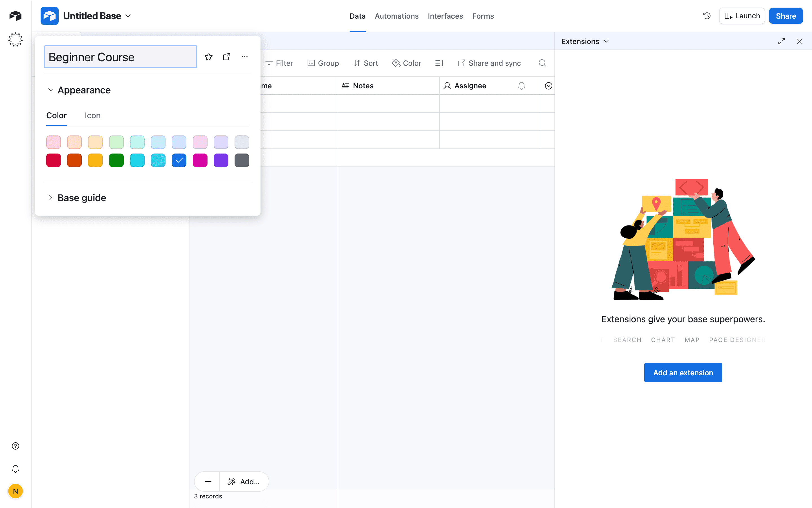812x508 pixels.
Task: Choose the bright red color swatch
Action: pos(53,160)
